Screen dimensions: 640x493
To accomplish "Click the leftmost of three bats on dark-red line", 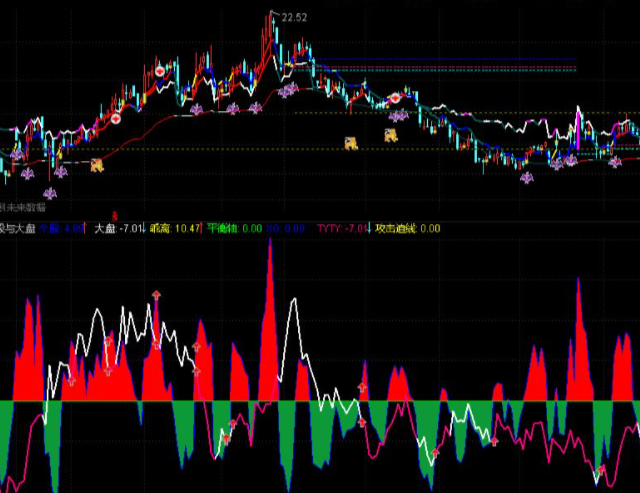I will coord(196,109).
